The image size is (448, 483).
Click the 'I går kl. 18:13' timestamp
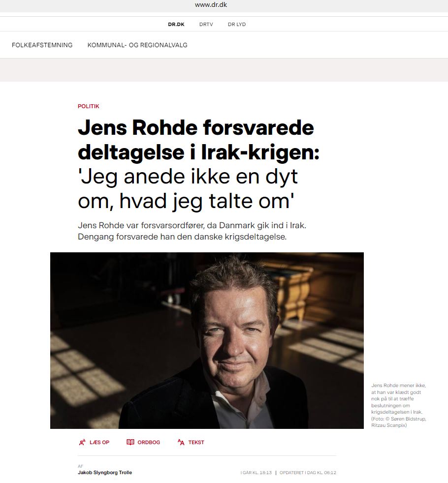tap(256, 473)
